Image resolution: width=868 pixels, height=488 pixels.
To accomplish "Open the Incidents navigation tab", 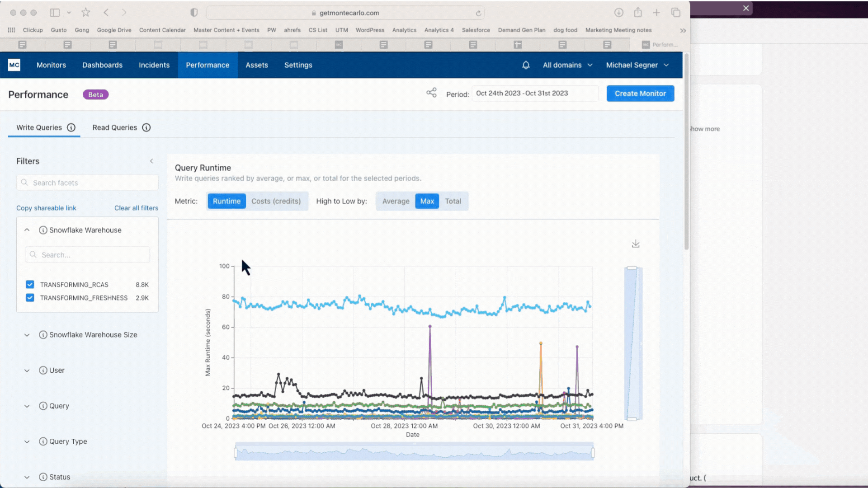I will (154, 65).
